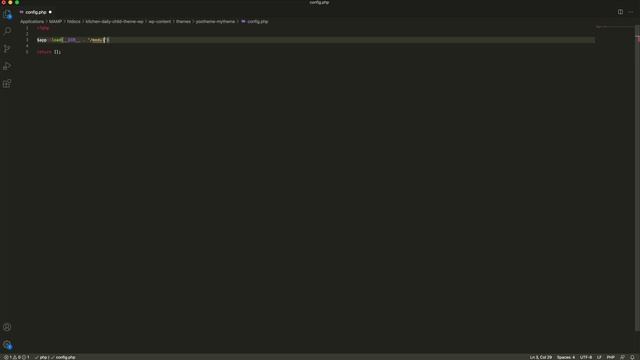Open the Manage gear menu
Viewport: 640px width, 360px height.
point(7,345)
